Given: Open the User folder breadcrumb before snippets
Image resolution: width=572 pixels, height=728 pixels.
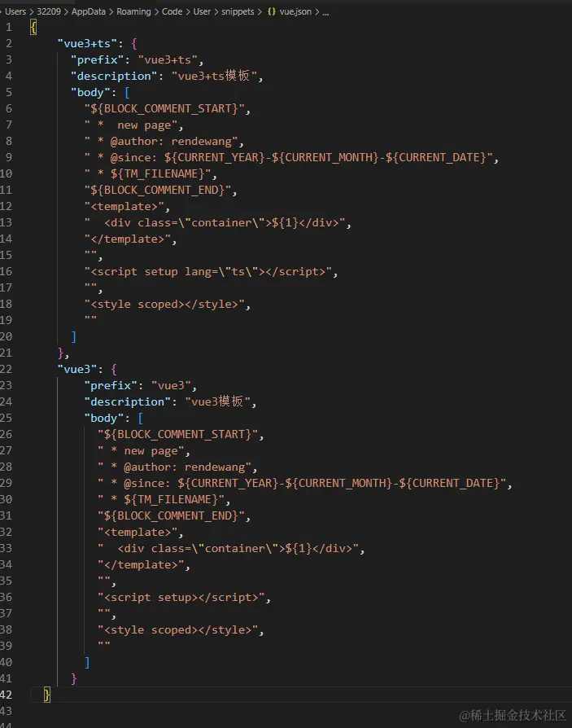Looking at the screenshot, I should pyautogui.click(x=202, y=11).
